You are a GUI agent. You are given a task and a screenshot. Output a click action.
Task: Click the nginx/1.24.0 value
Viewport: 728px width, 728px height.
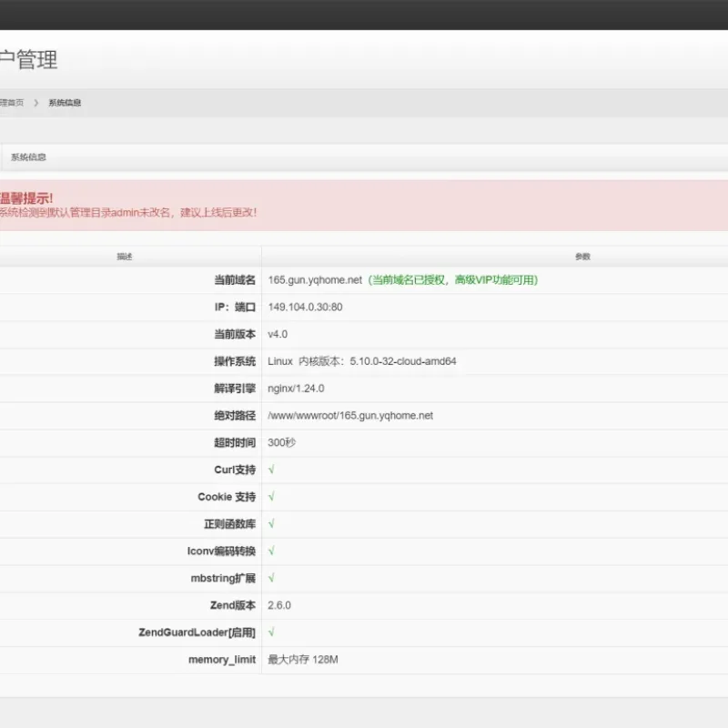point(296,389)
